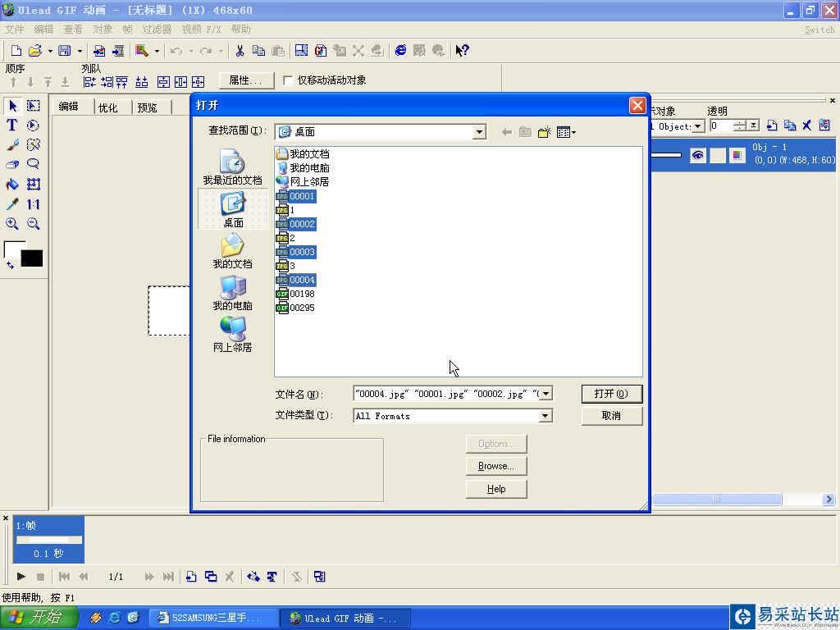Click the Copy toolbar icon
This screenshot has height=630, width=840.
coord(258,50)
